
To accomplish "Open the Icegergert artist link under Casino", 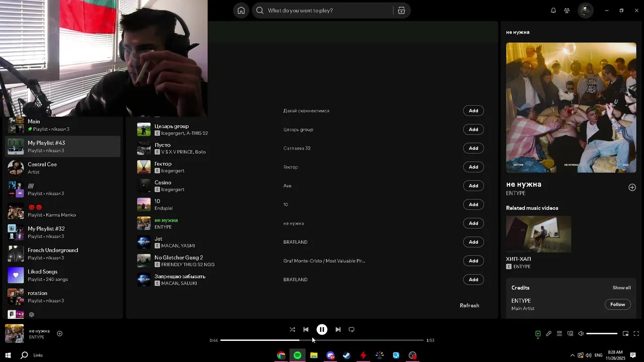I will [173, 190].
